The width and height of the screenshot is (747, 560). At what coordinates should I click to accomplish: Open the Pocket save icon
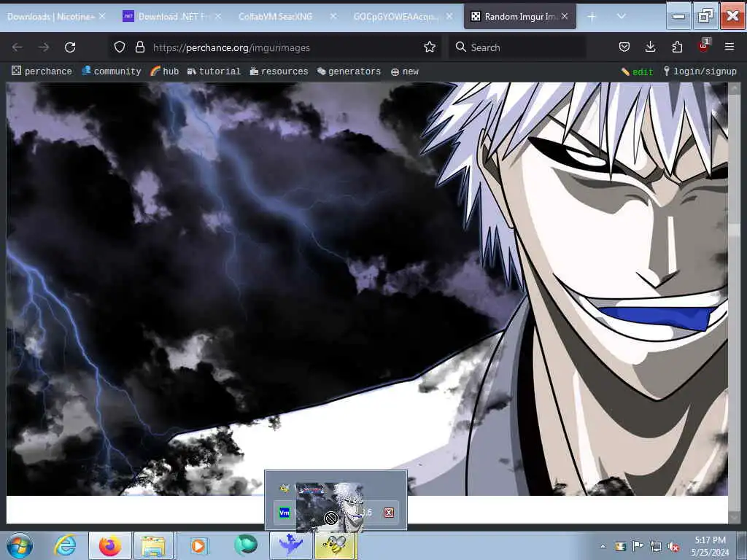click(x=624, y=47)
